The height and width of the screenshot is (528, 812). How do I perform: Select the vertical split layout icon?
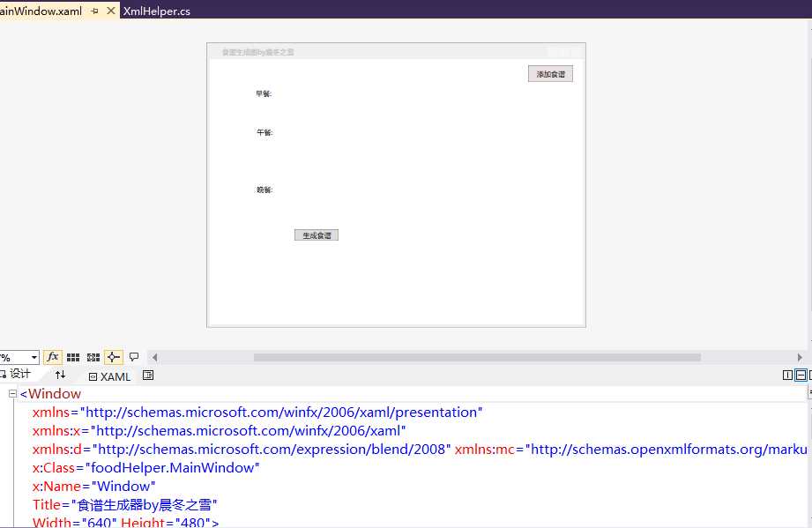tap(787, 376)
